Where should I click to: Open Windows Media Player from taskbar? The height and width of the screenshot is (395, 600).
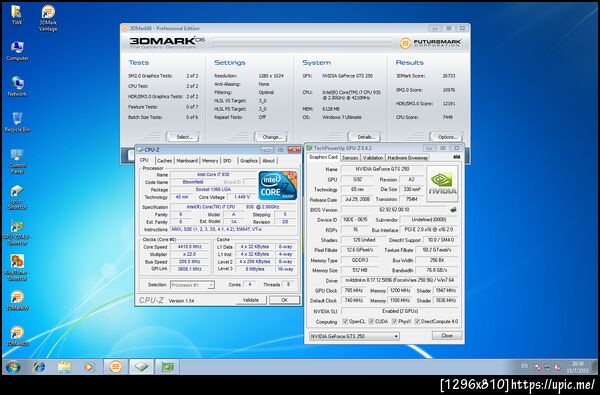pos(89,367)
